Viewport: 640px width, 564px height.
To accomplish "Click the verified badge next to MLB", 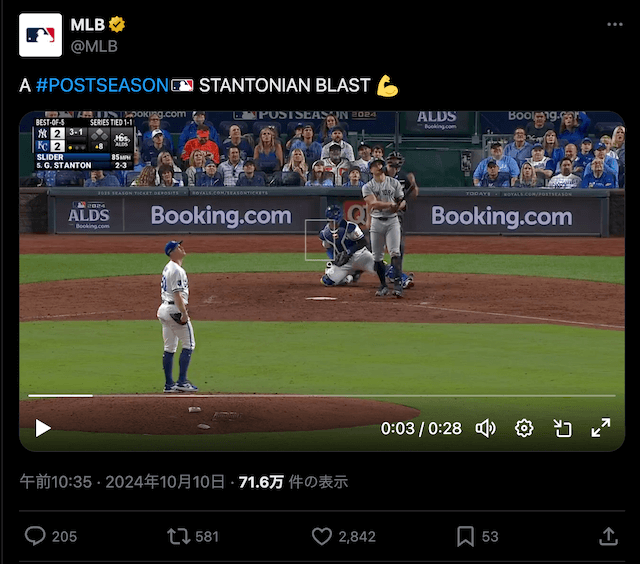I will pos(117,24).
